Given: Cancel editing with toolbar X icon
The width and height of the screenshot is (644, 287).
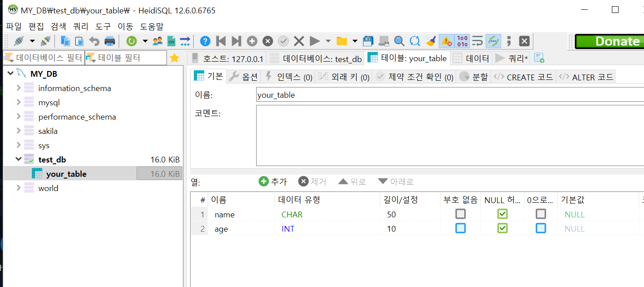Looking at the screenshot, I should pos(299,42).
